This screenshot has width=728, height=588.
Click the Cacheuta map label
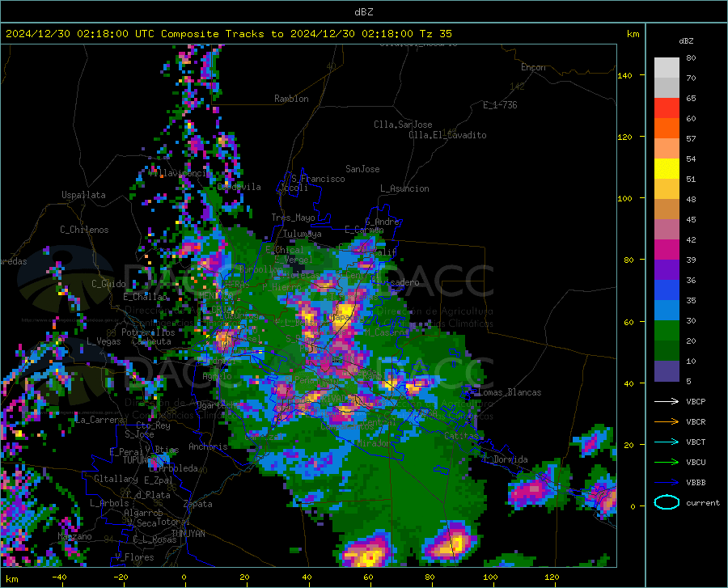pyautogui.click(x=151, y=341)
